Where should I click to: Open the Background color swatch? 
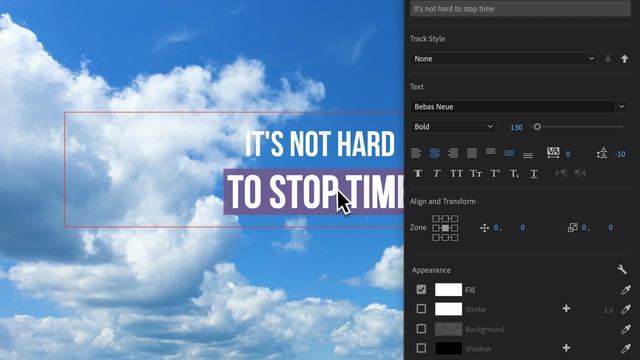448,329
